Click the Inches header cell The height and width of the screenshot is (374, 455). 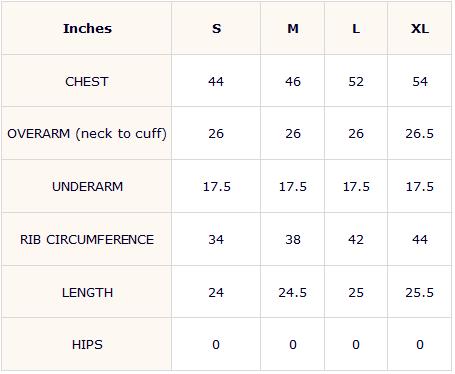tap(87, 29)
